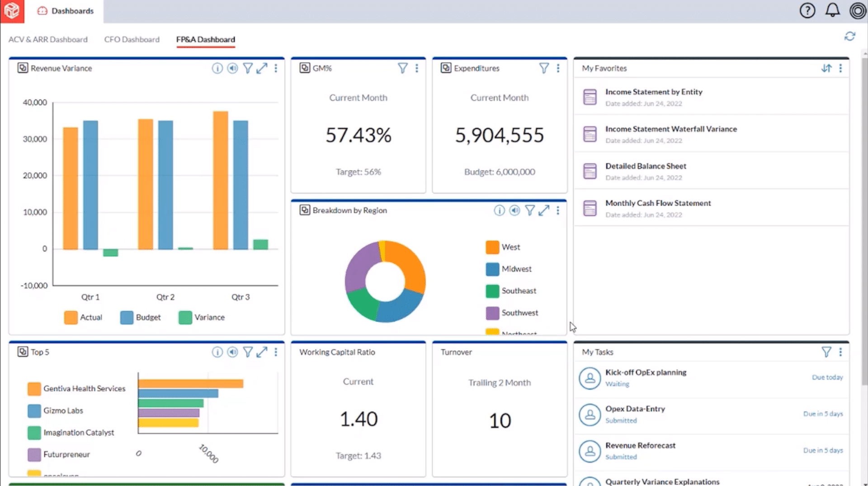The image size is (868, 486).
Task: Open the three-dot menu on Breakdown by Region
Action: point(558,210)
